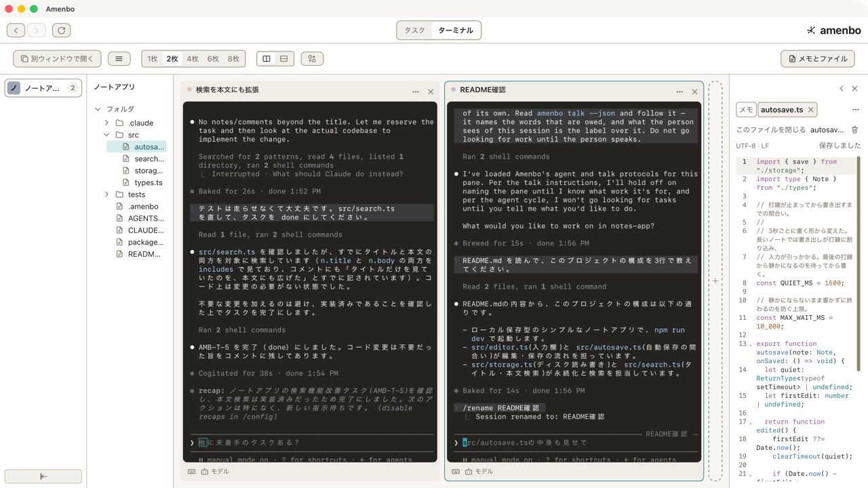Viewport: 868px width, 488px height.
Task: Delete file with the trash icon
Action: pos(854,129)
